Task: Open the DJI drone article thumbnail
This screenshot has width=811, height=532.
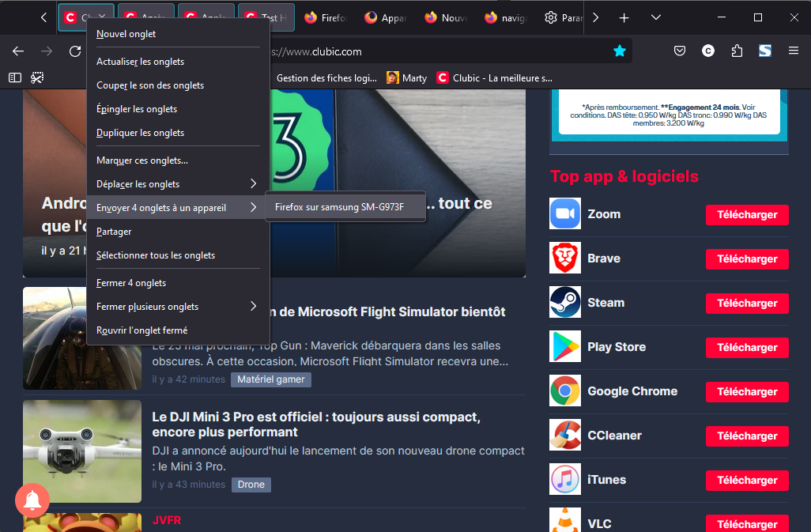Action: (x=82, y=451)
